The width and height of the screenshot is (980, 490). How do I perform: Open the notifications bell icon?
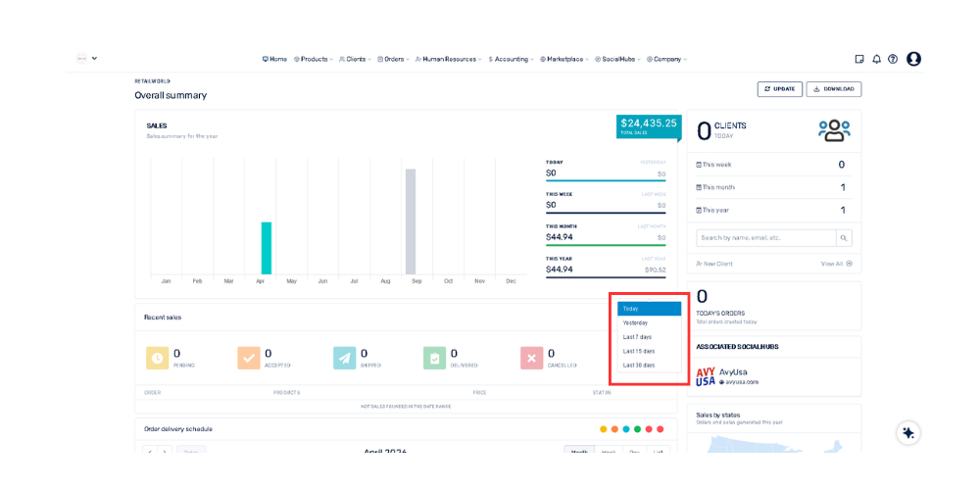pos(876,59)
